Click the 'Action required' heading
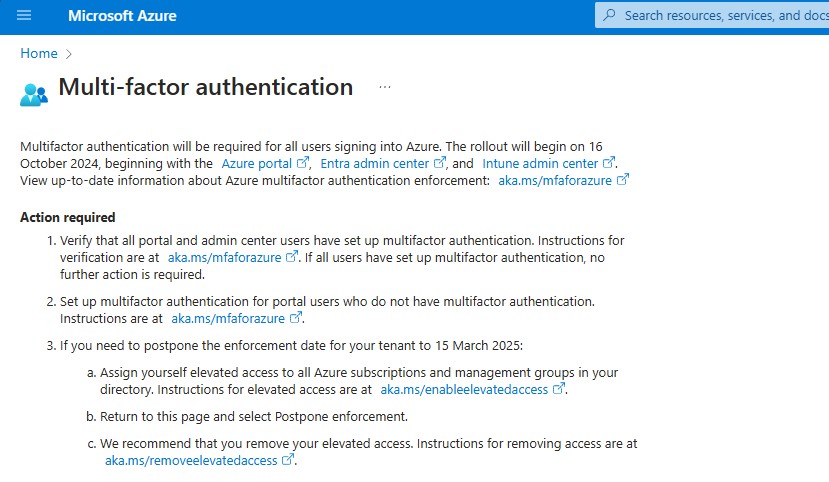The image size is (829, 482). pyautogui.click(x=68, y=217)
